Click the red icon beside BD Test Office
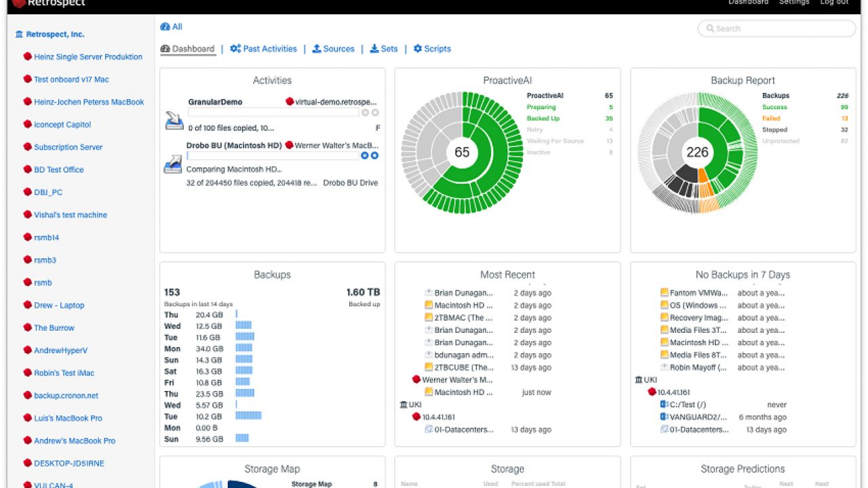868x488 pixels. (x=28, y=169)
